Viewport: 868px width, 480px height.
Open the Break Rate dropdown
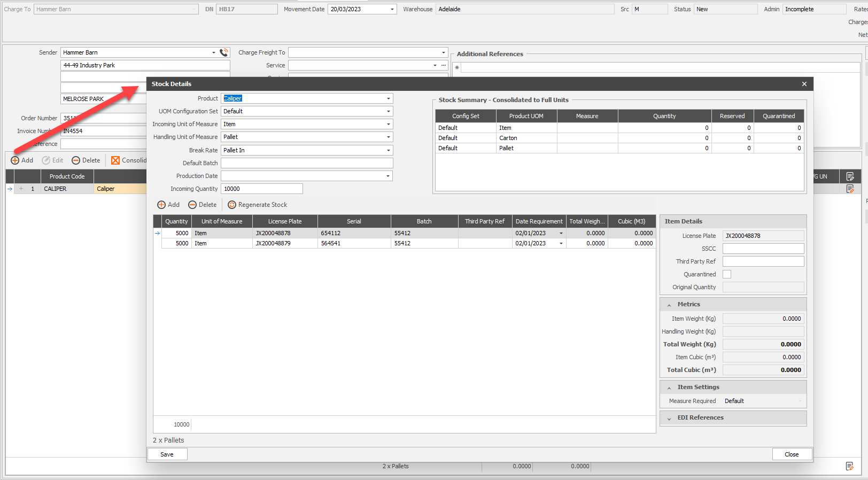tap(389, 150)
